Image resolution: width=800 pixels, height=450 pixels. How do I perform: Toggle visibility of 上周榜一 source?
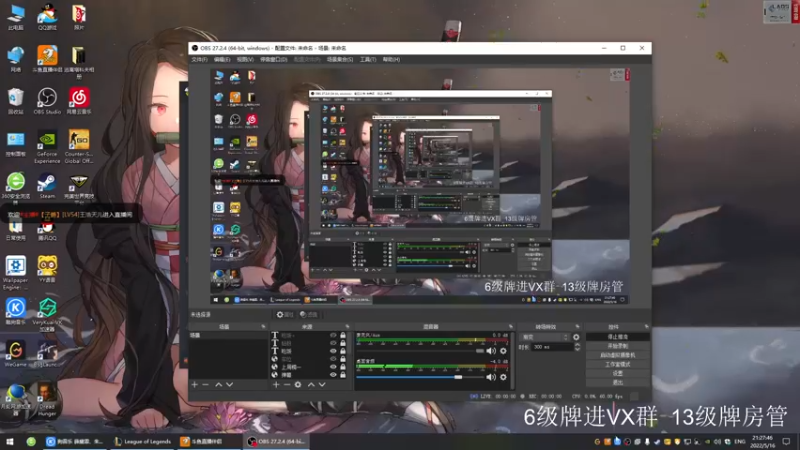[x=333, y=367]
